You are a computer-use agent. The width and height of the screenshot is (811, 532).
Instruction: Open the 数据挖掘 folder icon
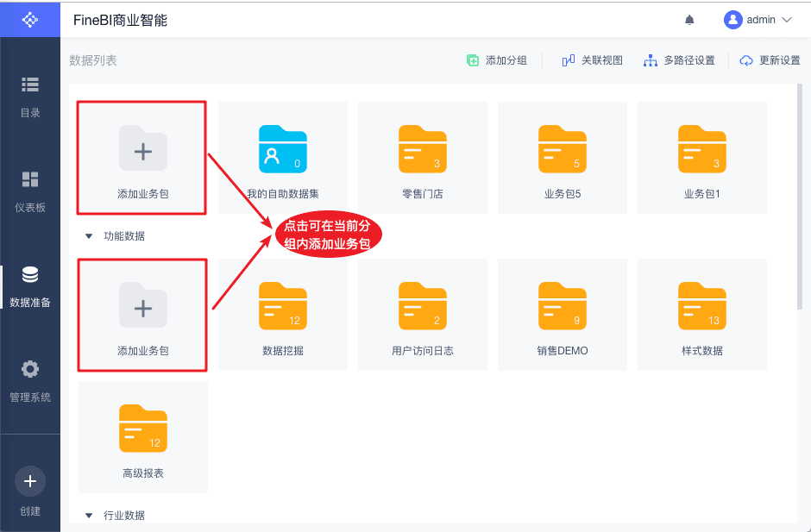283,306
